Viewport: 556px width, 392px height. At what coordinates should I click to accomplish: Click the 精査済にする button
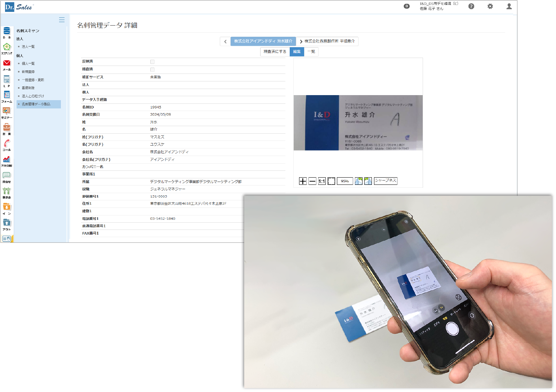point(275,52)
